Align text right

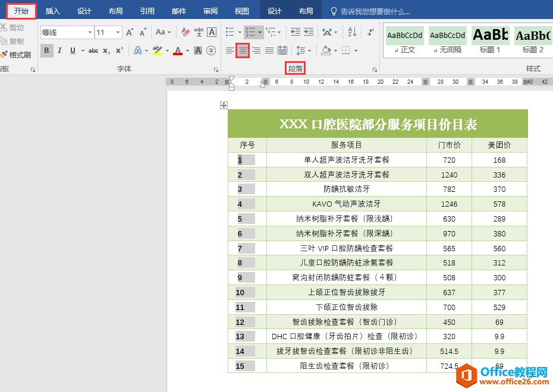(256, 50)
